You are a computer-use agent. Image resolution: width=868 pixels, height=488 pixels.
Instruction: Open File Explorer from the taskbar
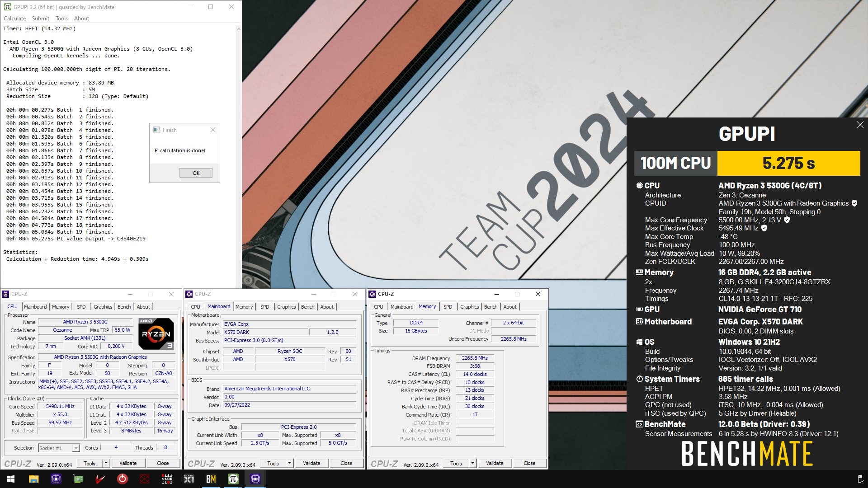tap(34, 479)
